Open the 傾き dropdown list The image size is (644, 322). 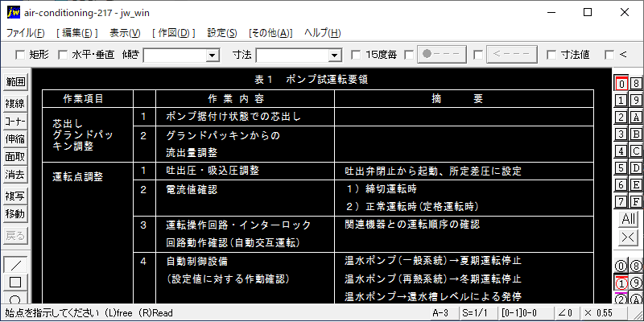point(213,55)
